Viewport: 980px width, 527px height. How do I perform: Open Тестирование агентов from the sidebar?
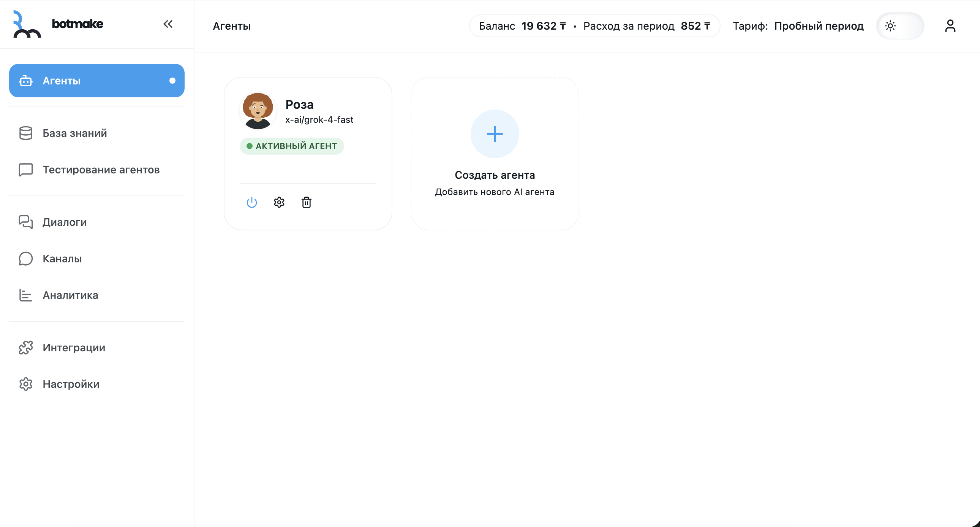tap(100, 170)
